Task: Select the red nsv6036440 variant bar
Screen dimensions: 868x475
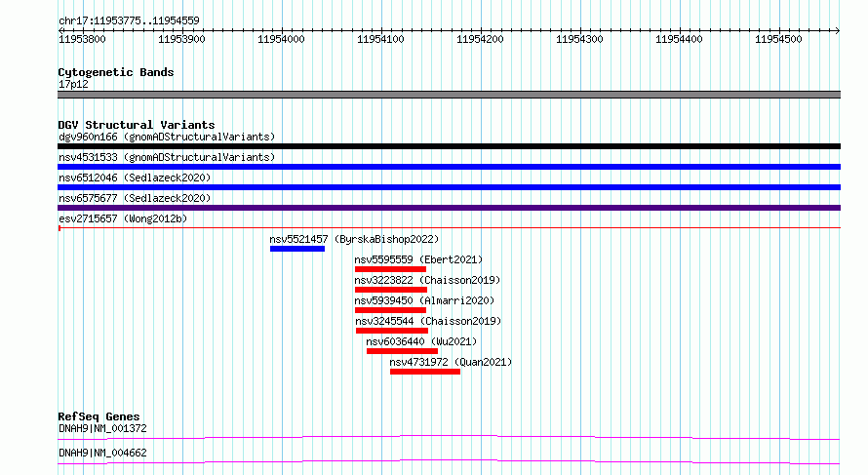Action: (x=402, y=351)
